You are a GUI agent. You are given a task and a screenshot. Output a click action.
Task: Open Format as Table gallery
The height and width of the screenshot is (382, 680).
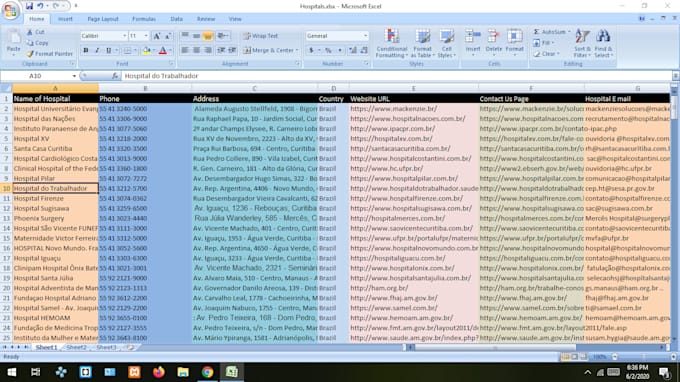422,42
